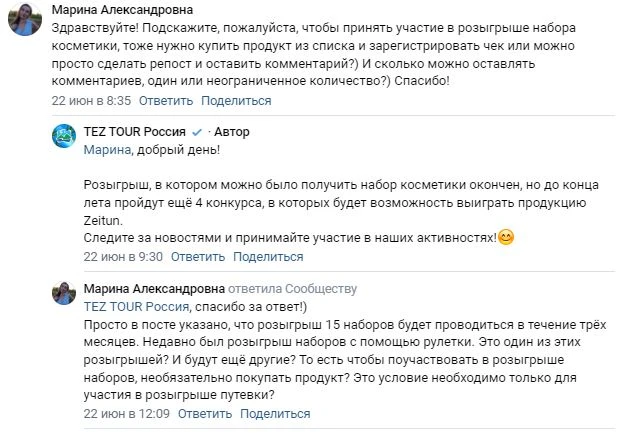
Task: Reply to Marina's comment posted at 12:09
Action: [x=204, y=413]
